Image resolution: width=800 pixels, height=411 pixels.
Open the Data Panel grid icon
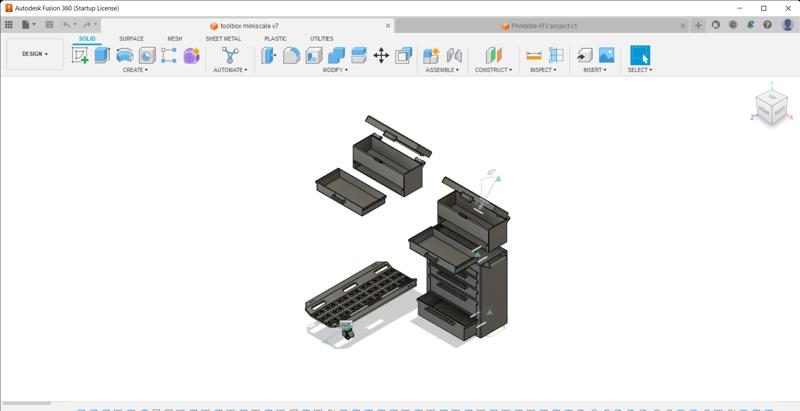[x=9, y=25]
